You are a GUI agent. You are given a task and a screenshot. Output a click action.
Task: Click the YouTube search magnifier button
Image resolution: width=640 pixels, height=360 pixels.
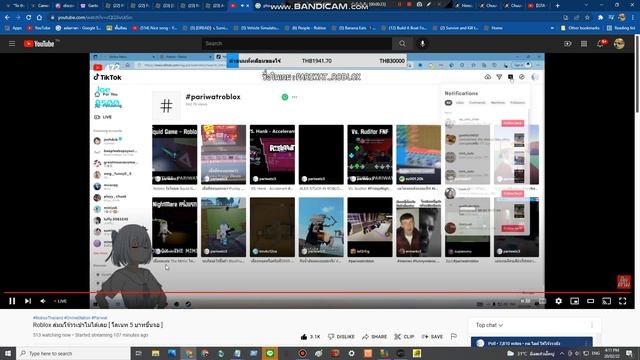pos(402,44)
